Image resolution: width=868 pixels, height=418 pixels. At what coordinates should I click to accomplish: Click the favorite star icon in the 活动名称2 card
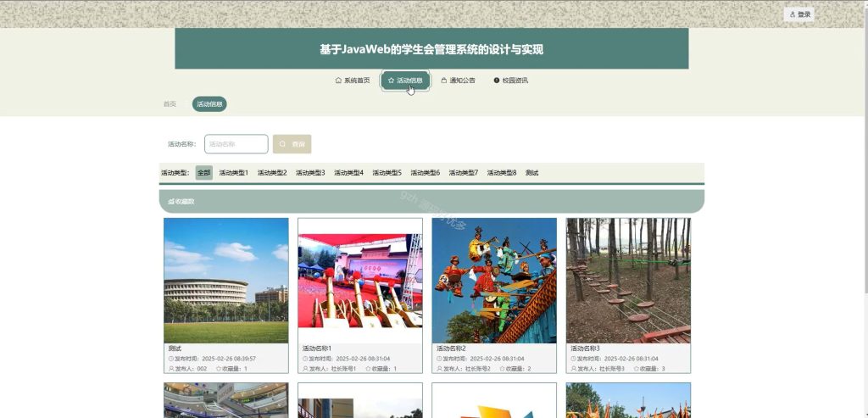point(502,369)
